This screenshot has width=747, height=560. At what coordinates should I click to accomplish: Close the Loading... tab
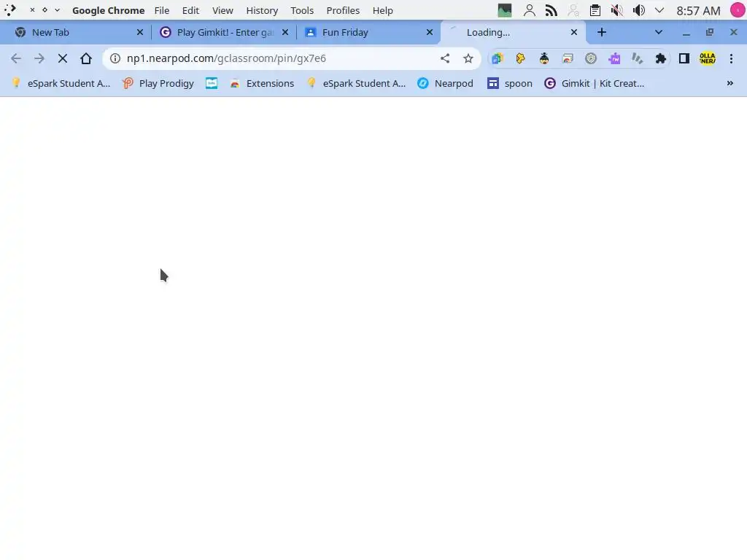pos(574,32)
